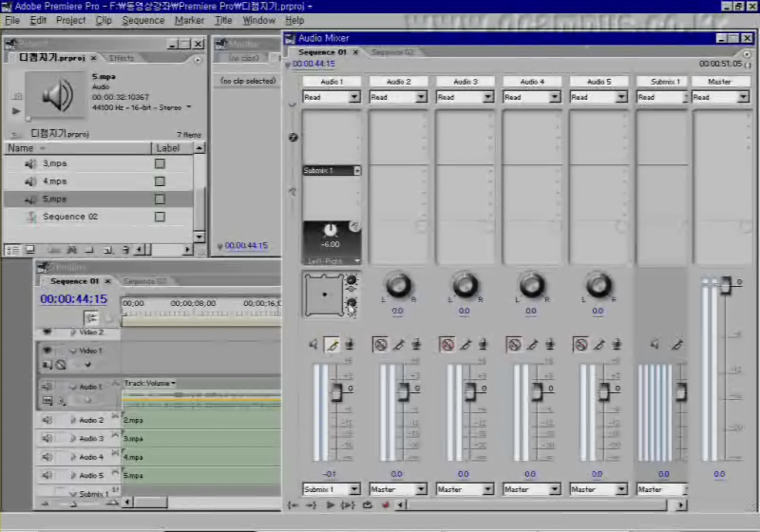Toggle label checkbox for Sequence 02

click(160, 217)
